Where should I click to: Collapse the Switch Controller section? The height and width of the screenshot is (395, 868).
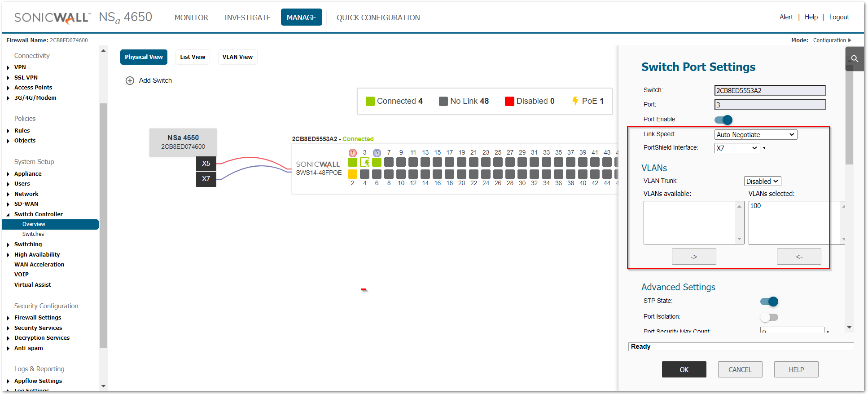tap(8, 215)
